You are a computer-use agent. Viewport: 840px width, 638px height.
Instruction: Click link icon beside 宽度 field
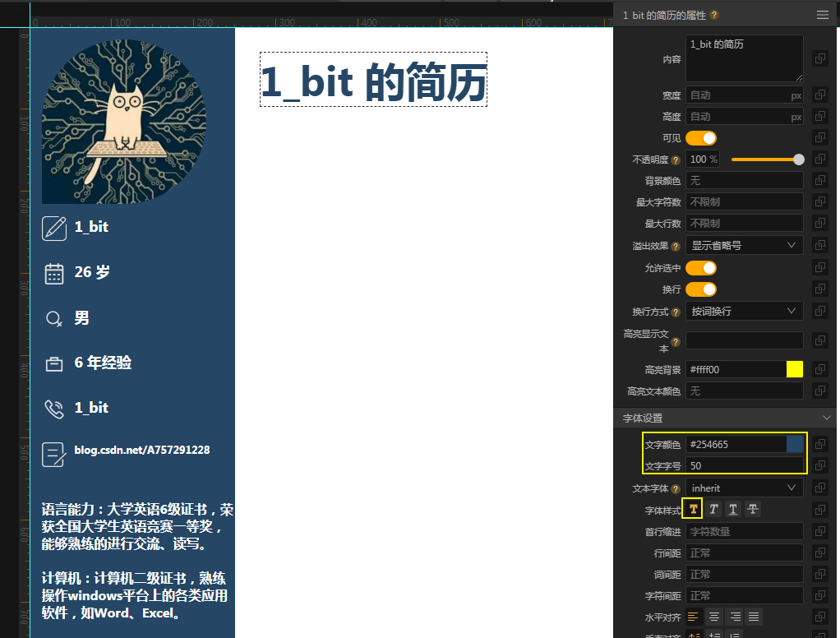[x=819, y=95]
